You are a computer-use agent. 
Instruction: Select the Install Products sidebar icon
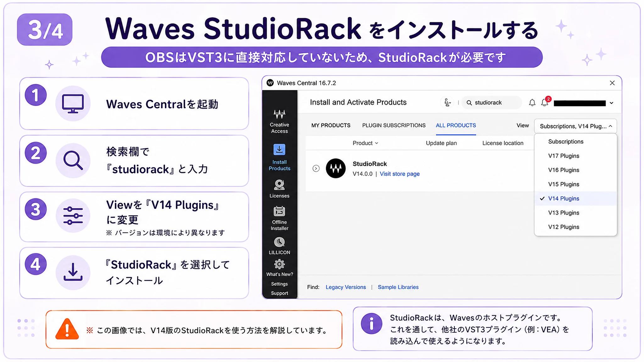279,150
